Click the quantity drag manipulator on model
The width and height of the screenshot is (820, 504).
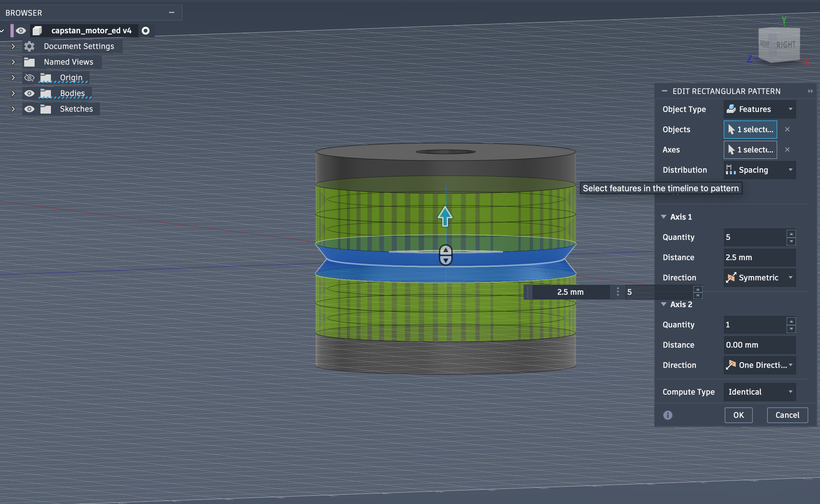(446, 255)
